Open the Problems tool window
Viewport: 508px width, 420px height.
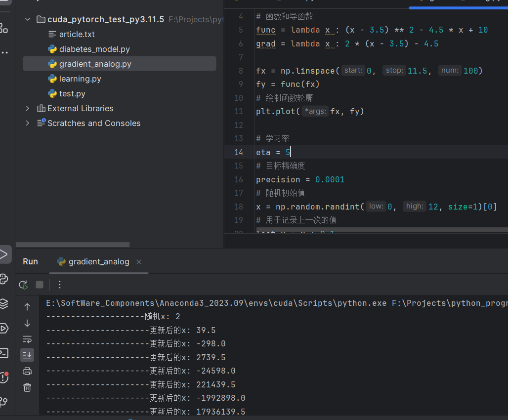point(4,378)
